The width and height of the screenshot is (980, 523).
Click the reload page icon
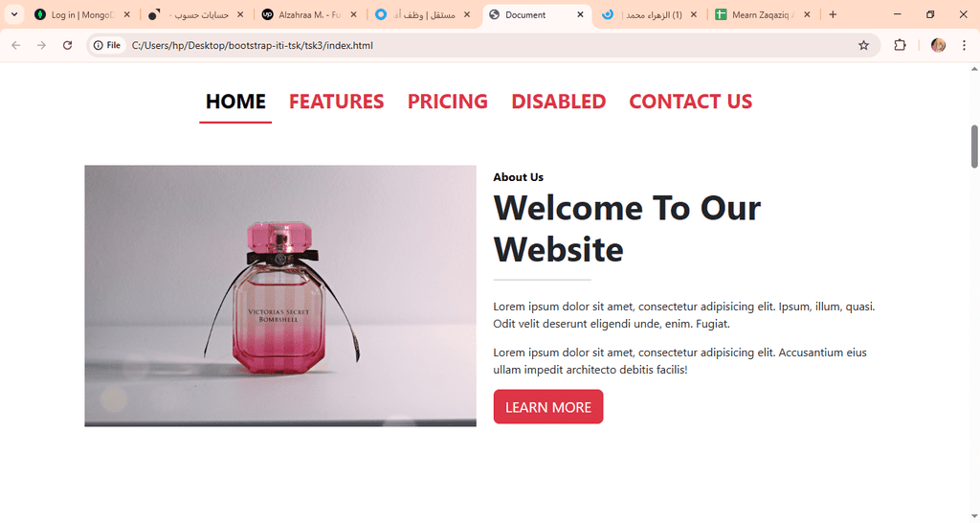(68, 45)
